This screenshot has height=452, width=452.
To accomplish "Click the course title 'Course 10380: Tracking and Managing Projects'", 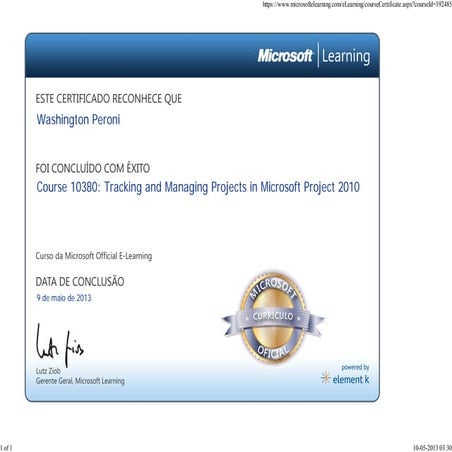I will (142, 187).
